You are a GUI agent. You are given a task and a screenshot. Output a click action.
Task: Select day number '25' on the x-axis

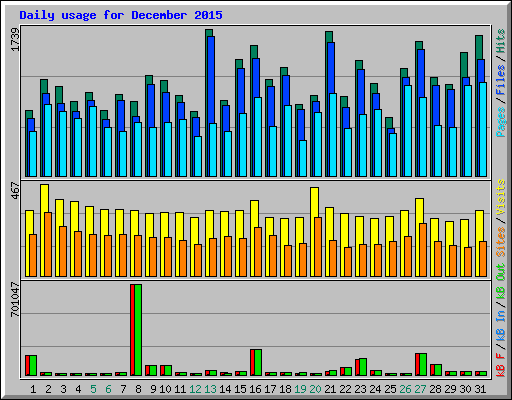point(390,389)
